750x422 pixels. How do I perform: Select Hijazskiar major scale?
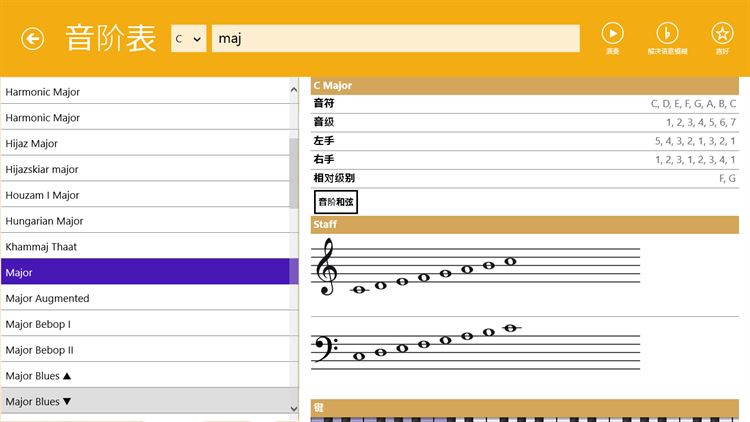145,169
